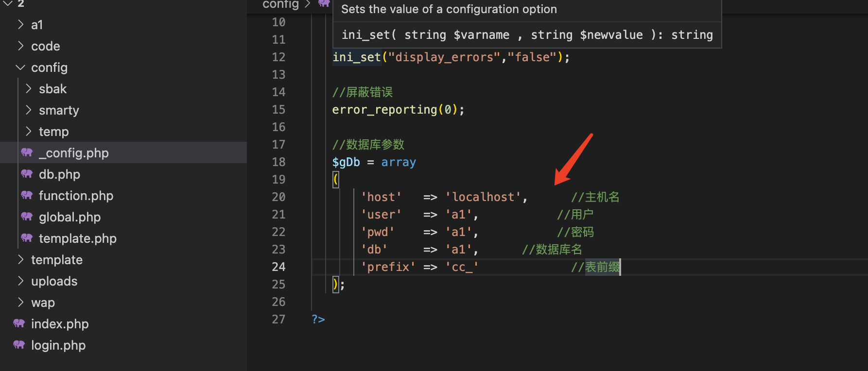This screenshot has height=371, width=868.
Task: Click the 'user' array key
Action: point(381,215)
